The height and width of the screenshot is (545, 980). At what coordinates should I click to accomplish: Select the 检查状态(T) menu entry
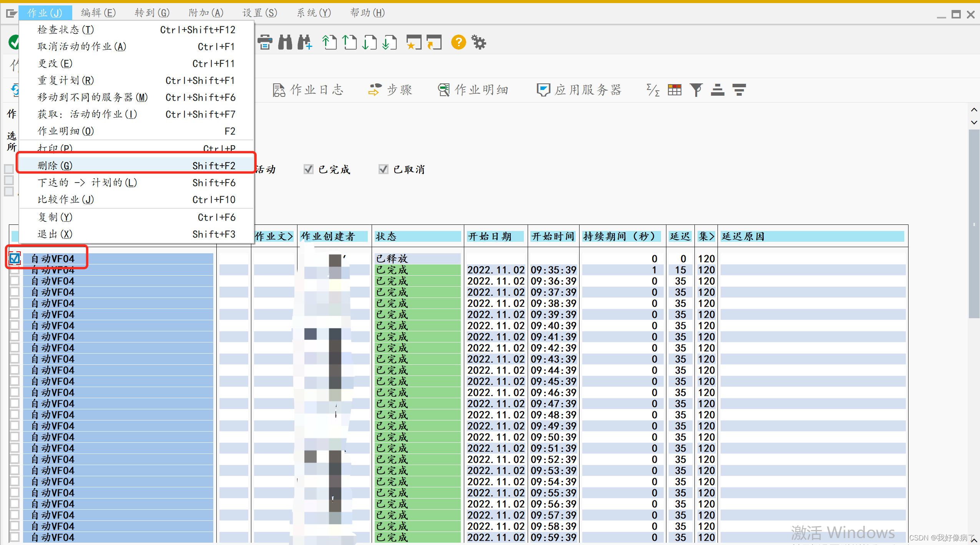click(65, 29)
